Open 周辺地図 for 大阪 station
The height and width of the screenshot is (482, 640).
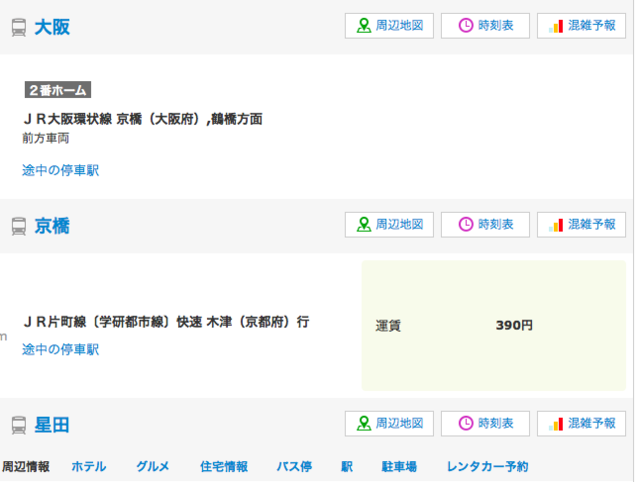click(x=389, y=26)
